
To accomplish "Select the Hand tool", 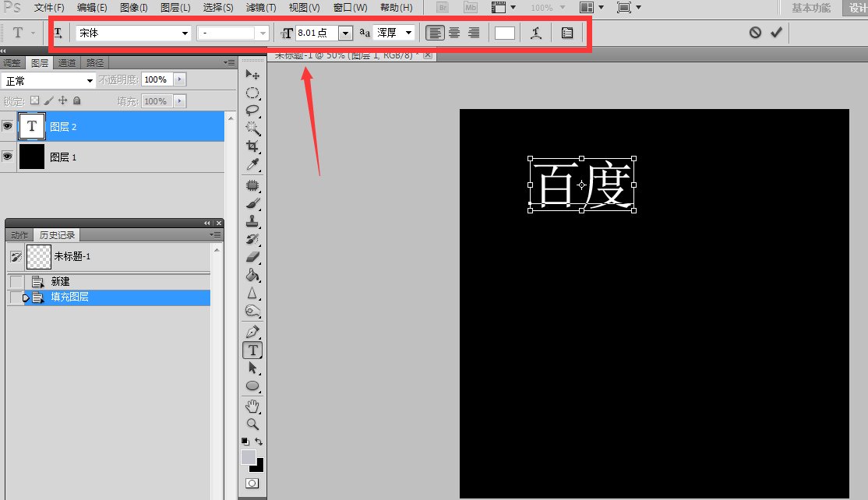I will pyautogui.click(x=252, y=405).
